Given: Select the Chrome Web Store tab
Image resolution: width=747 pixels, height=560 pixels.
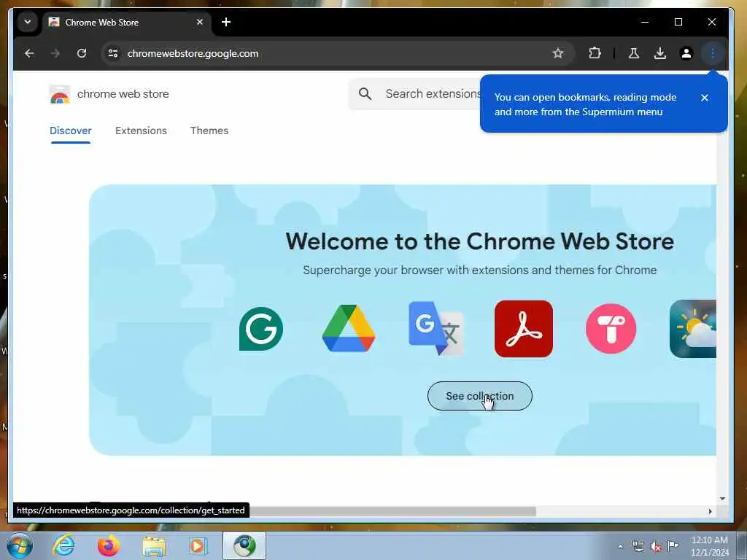Looking at the screenshot, I should click(x=127, y=23).
